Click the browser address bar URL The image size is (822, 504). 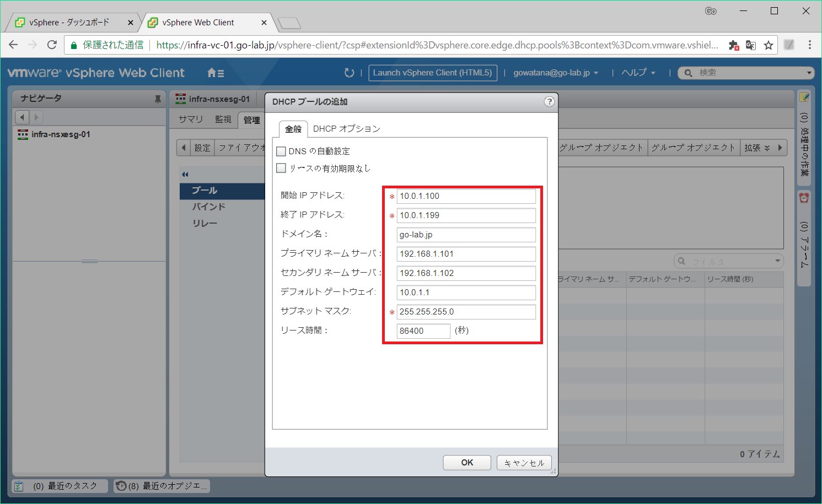pos(437,45)
